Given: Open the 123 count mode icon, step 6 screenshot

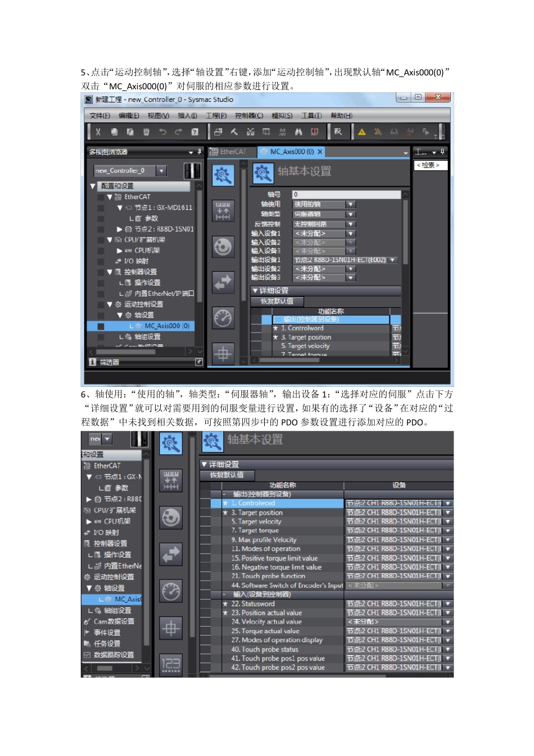Looking at the screenshot, I should pos(171,664).
